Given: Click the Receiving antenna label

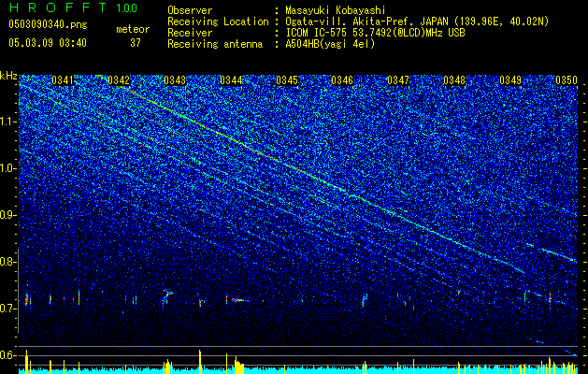Looking at the screenshot, I should 215,44.
